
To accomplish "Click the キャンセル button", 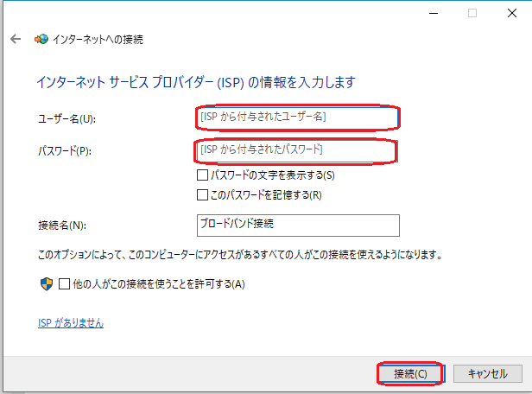I will click(488, 373).
